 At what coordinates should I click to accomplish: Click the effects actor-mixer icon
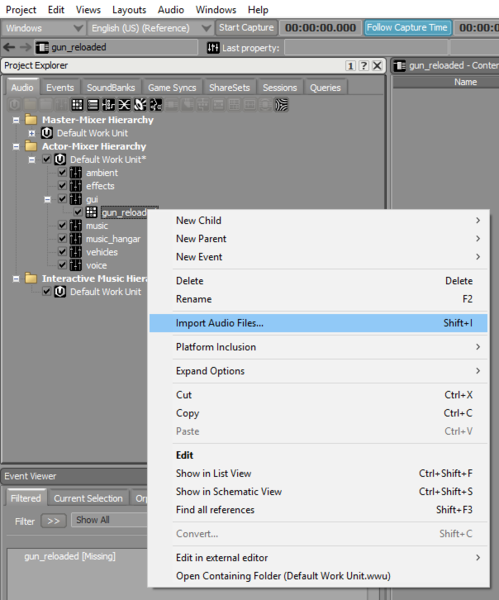coord(75,186)
